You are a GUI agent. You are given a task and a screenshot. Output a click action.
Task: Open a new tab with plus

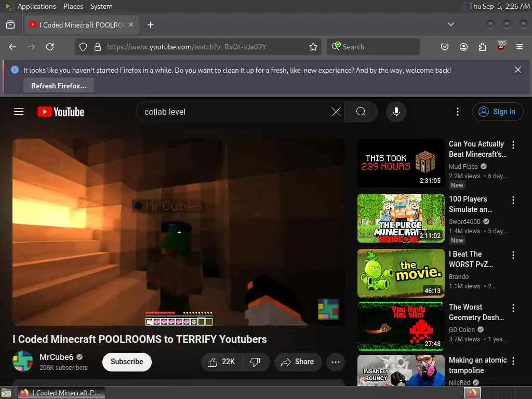[x=150, y=25]
